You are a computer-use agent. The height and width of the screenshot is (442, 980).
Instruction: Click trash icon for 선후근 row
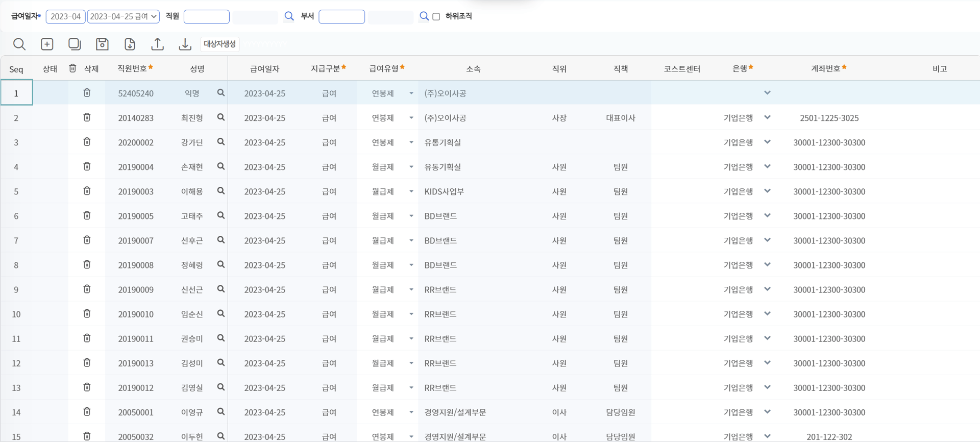coord(87,240)
